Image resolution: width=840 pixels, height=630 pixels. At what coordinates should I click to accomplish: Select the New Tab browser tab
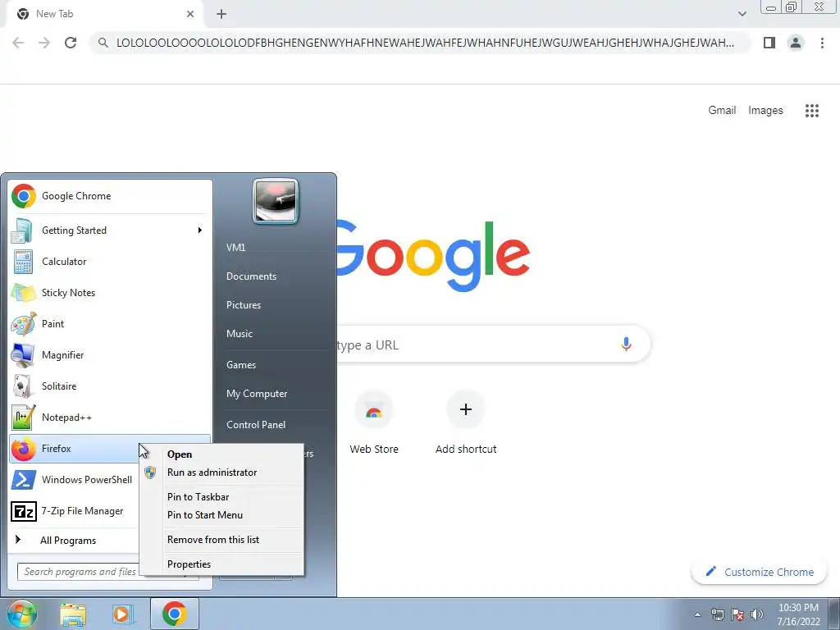tap(105, 14)
